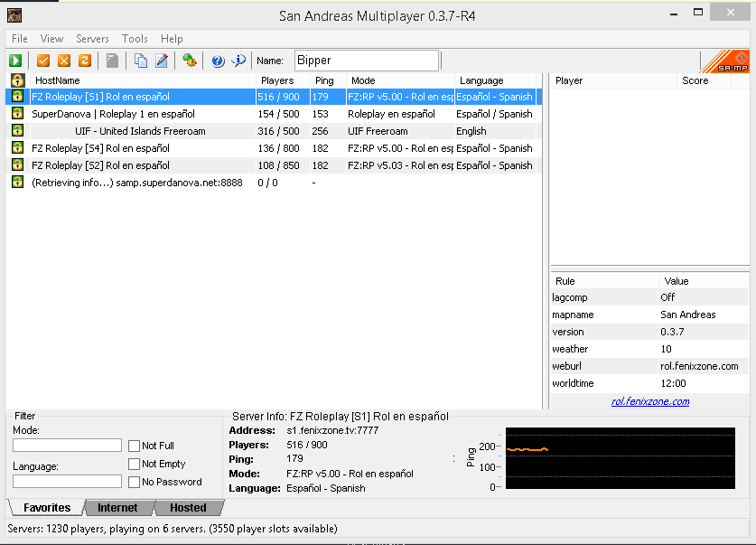Click the orange X Delete Server icon
Viewport: 756px width, 545px height.
coord(64,61)
